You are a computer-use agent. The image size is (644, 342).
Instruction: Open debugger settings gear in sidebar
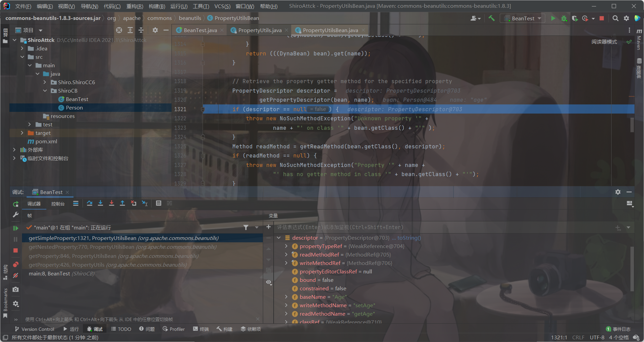pyautogui.click(x=16, y=304)
